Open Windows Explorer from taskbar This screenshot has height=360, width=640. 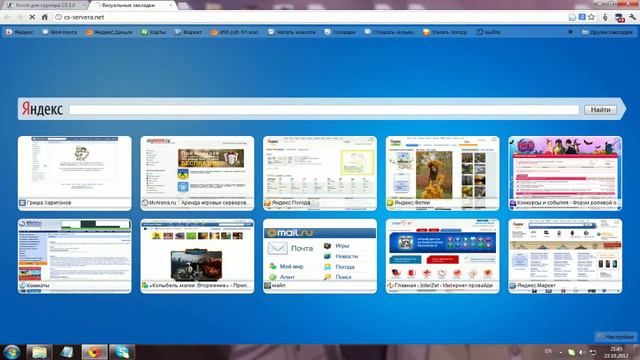click(39, 352)
